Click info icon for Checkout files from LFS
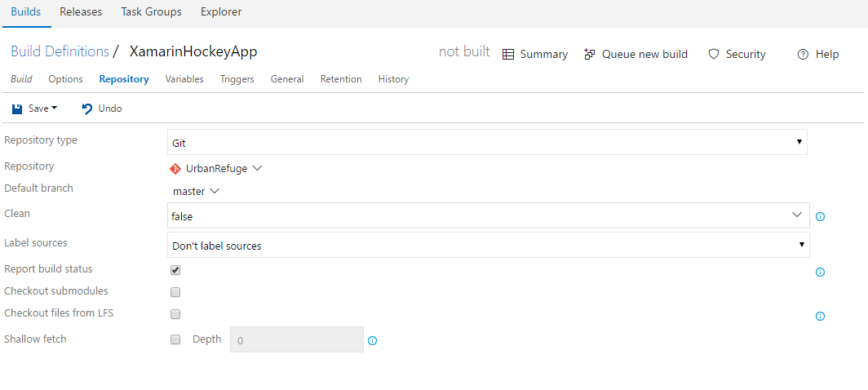This screenshot has height=390, width=868. click(821, 317)
